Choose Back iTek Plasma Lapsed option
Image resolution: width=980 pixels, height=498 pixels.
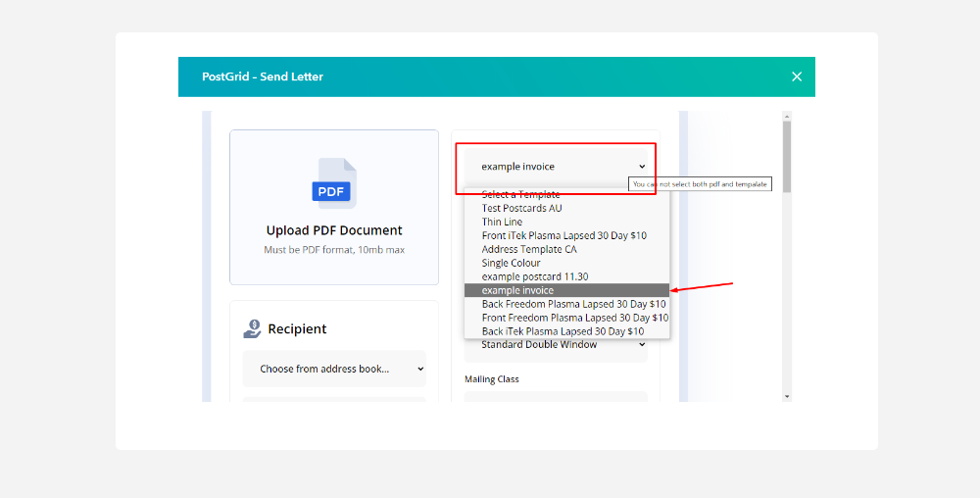pos(563,331)
